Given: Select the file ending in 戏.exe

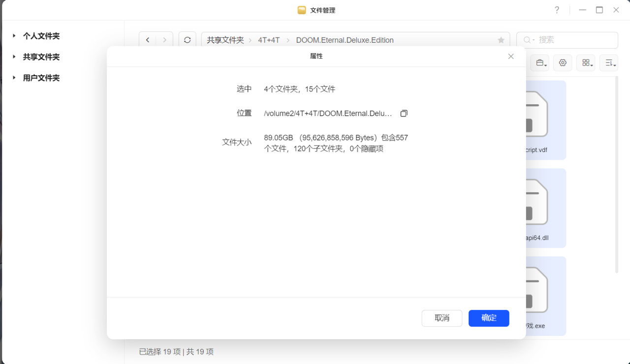Looking at the screenshot, I should point(546,296).
